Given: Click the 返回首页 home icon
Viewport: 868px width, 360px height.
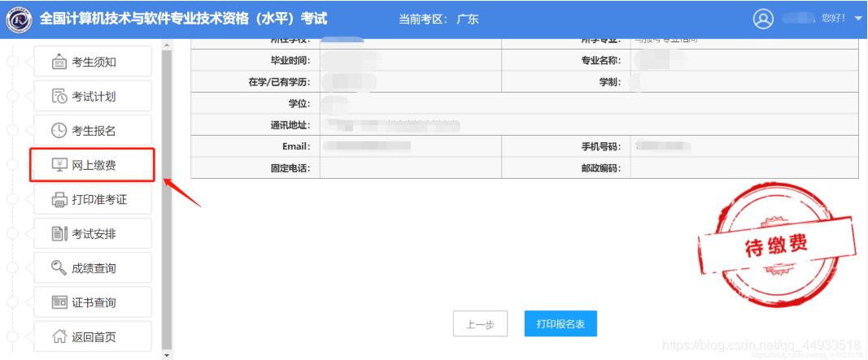Looking at the screenshot, I should pos(59,336).
